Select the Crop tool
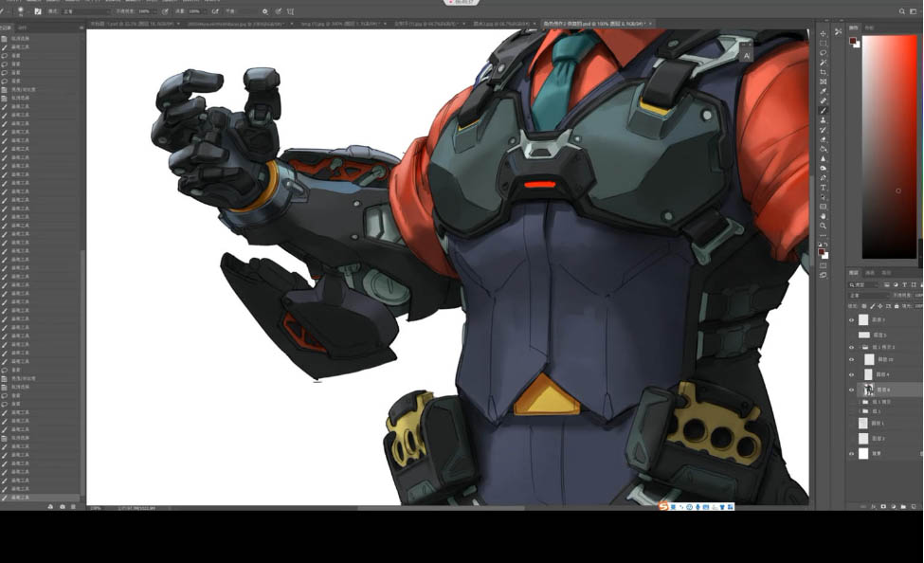924x563 pixels. 824,72
